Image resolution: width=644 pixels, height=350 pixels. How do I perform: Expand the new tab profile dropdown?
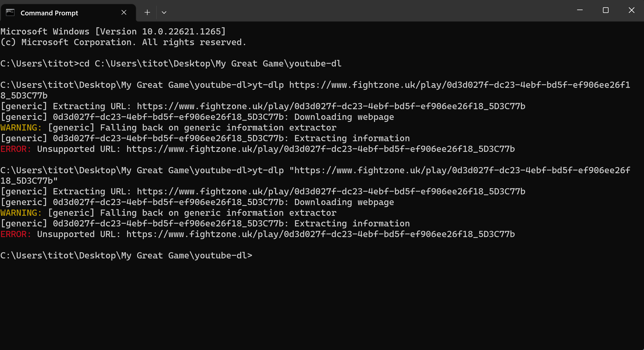164,13
